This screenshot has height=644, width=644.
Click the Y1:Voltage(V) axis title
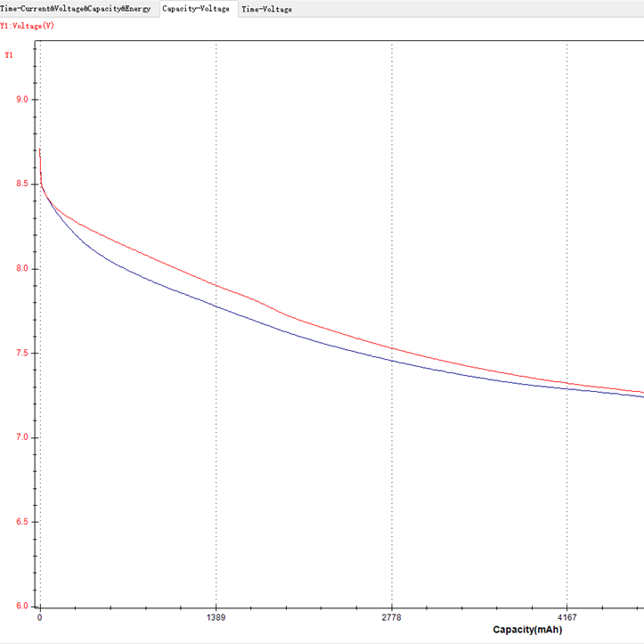point(28,26)
